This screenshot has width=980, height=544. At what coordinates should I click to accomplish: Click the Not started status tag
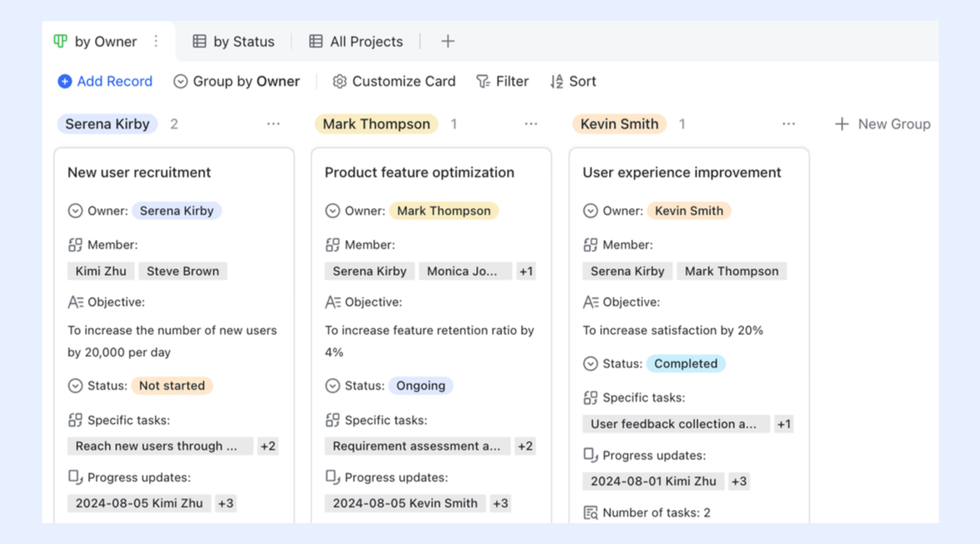click(172, 386)
